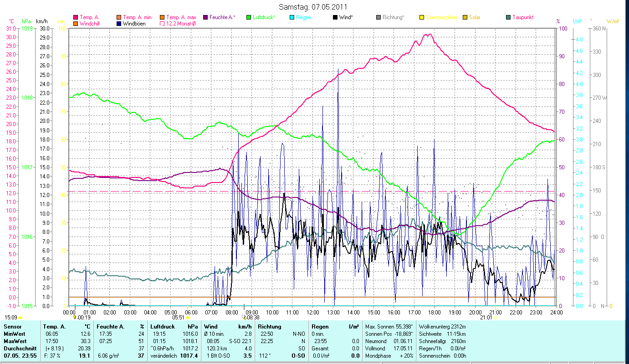Click the black Wind* legend square
Image resolution: width=629 pixels, height=364 pixels.
tap(335, 18)
